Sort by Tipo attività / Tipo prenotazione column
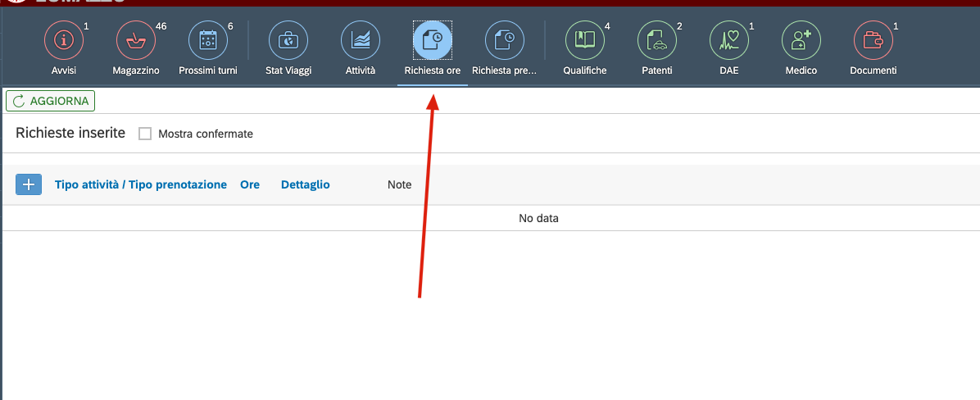The height and width of the screenshot is (400, 980). pos(141,184)
